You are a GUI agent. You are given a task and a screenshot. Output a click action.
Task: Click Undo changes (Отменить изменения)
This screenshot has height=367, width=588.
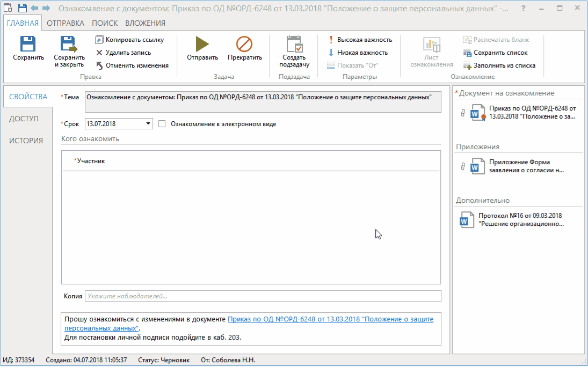(x=132, y=65)
